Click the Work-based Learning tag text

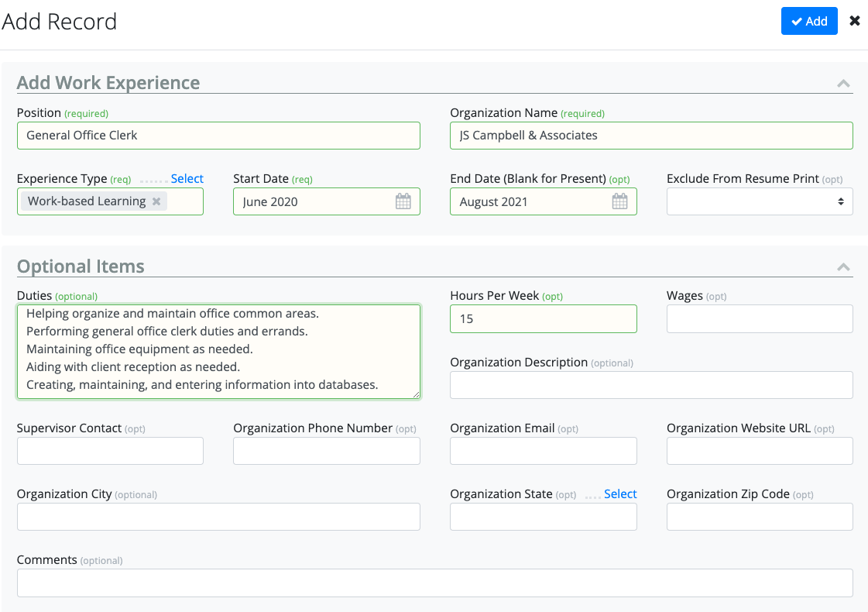(87, 201)
